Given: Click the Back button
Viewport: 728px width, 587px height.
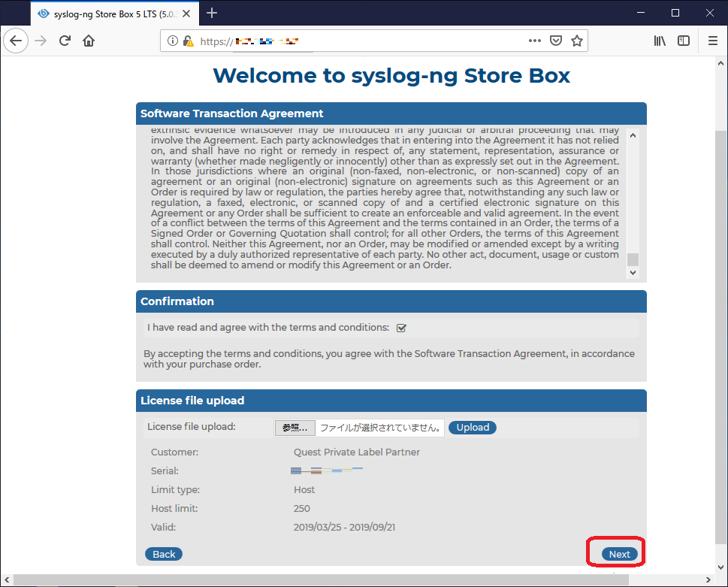Looking at the screenshot, I should (x=164, y=554).
